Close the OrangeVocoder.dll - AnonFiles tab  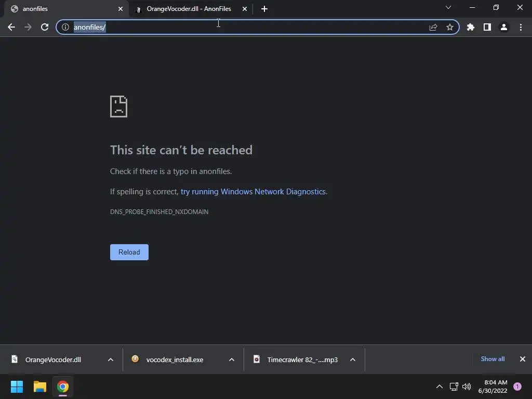[245, 9]
